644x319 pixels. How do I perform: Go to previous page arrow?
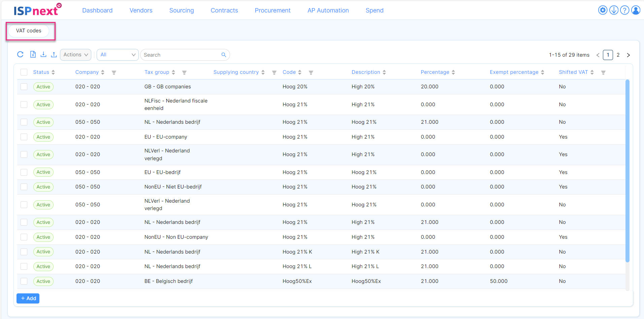tap(598, 55)
